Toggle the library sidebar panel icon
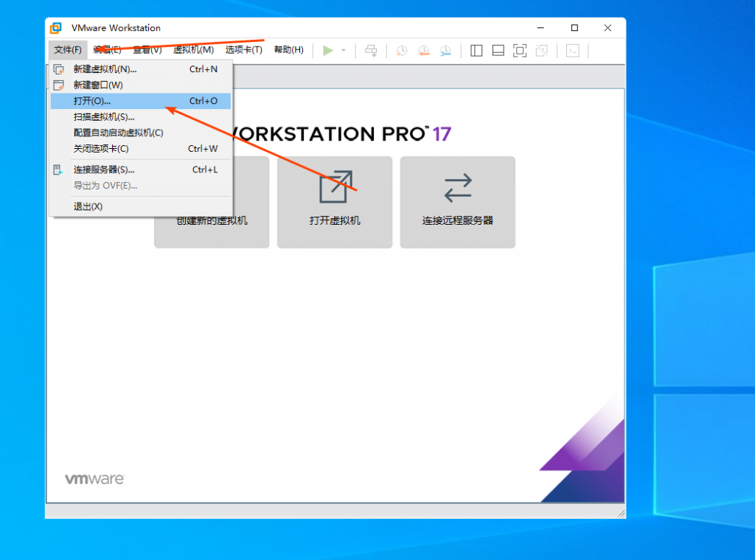Screen dimensions: 755x560 476,50
